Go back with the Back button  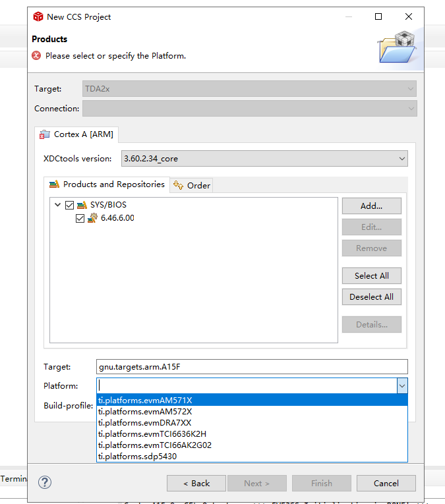196,483
